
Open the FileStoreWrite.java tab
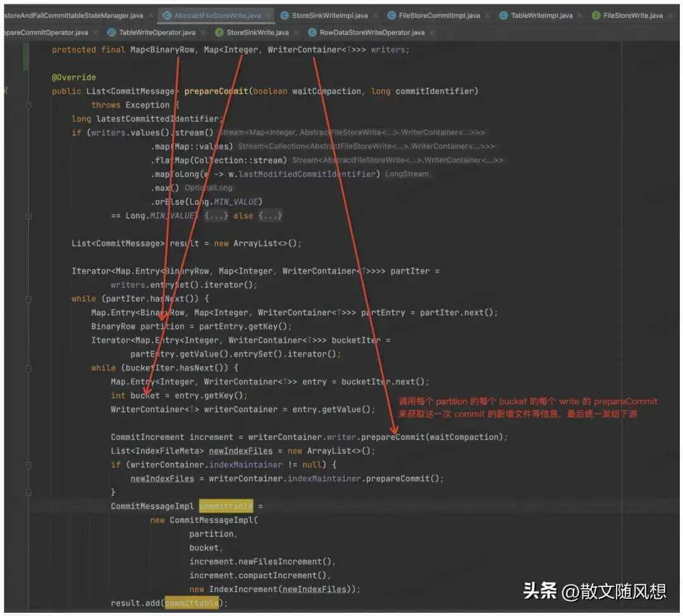(632, 16)
